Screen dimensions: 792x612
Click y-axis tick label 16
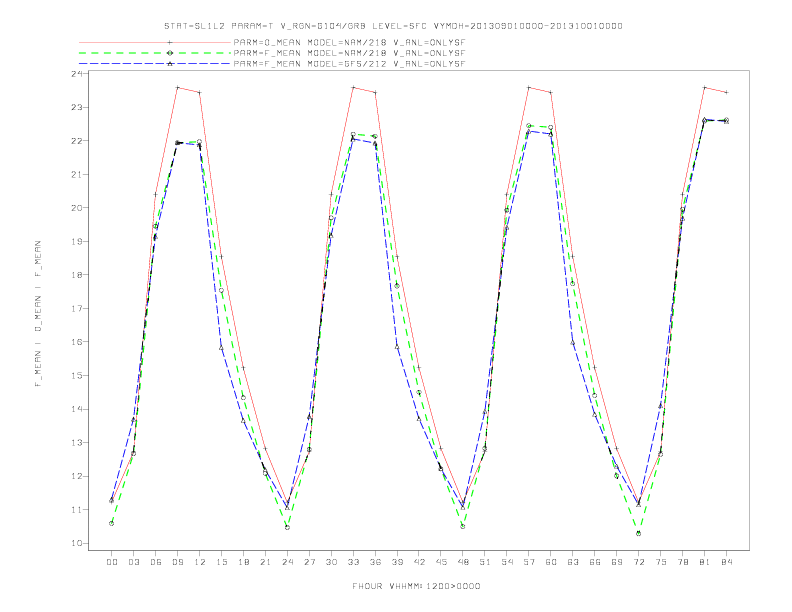click(x=77, y=342)
